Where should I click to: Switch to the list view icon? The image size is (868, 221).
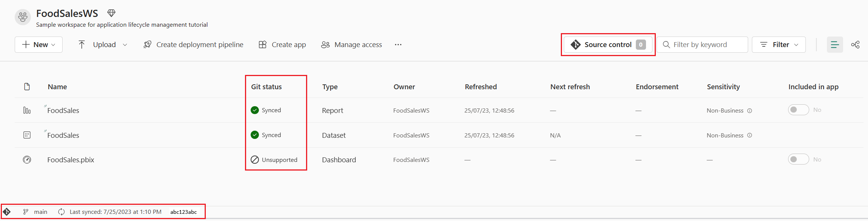[835, 44]
